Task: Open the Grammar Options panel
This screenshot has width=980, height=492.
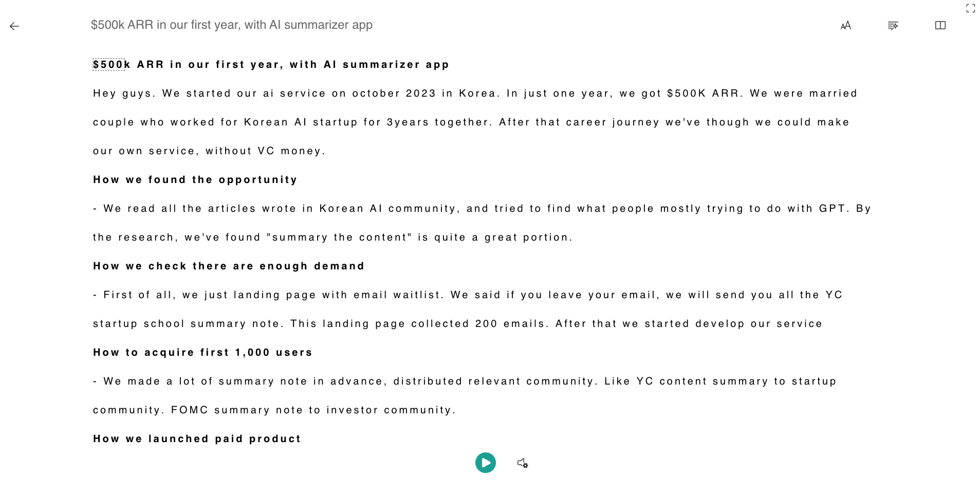Action: [893, 26]
